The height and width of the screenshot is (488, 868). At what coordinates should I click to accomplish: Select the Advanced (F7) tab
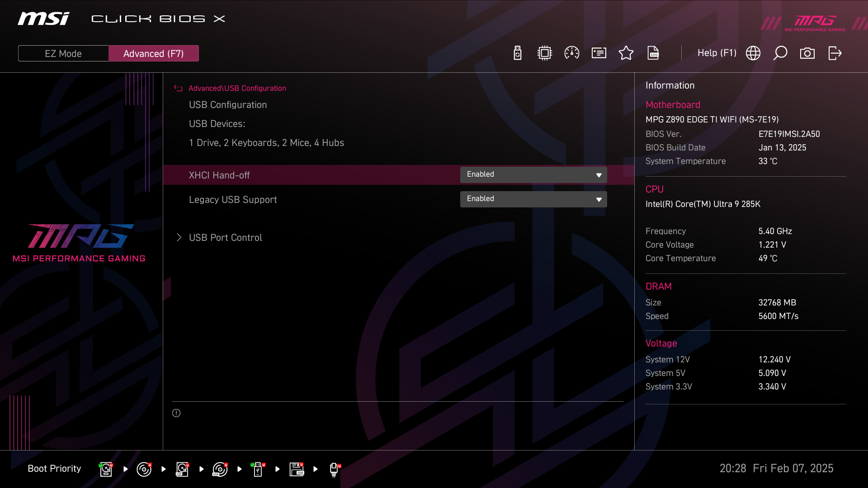coord(154,53)
